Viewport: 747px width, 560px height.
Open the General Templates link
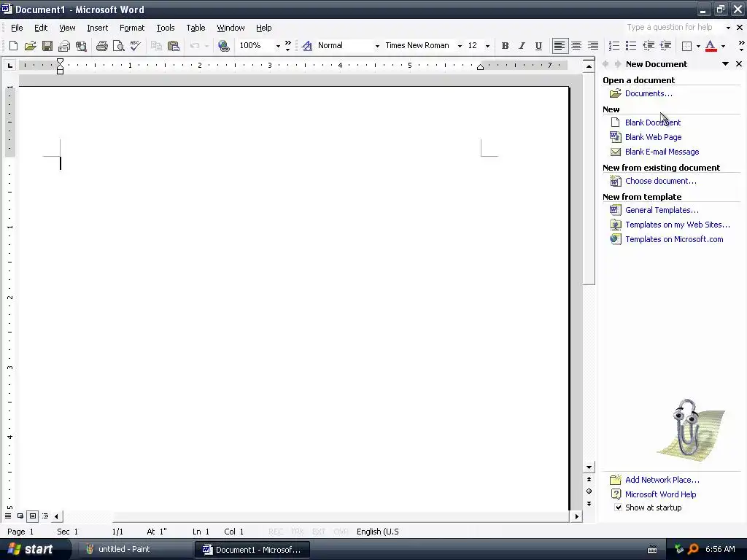pos(662,210)
